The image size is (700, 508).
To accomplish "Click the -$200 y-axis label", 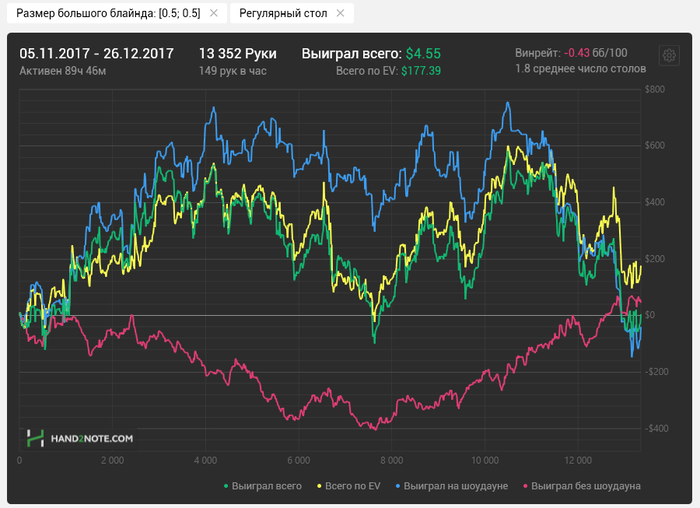I will (657, 372).
